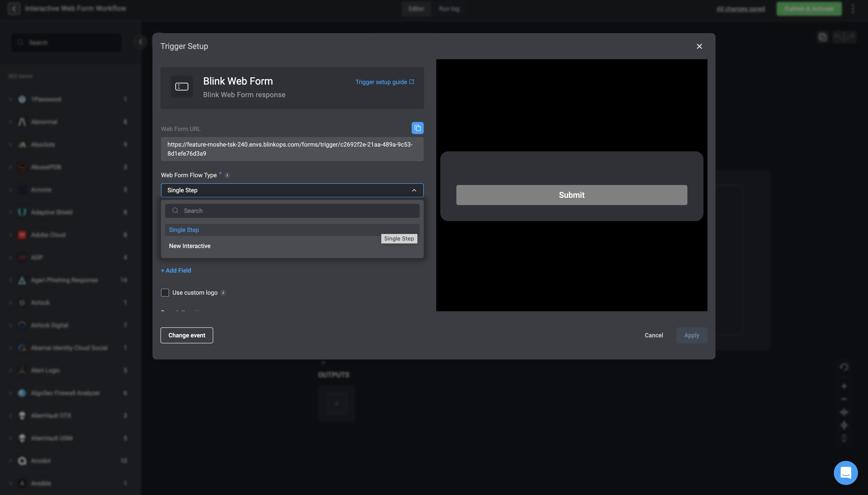Expand the Absolute integration row
The height and width of the screenshot is (495, 868).
click(10, 145)
